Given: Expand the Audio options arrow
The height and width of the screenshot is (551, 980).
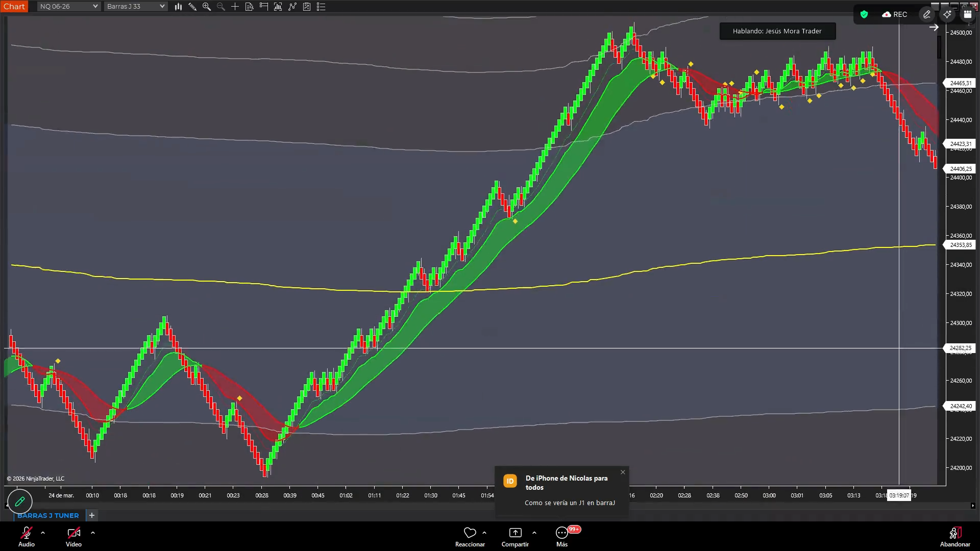Looking at the screenshot, I should pos(43,533).
